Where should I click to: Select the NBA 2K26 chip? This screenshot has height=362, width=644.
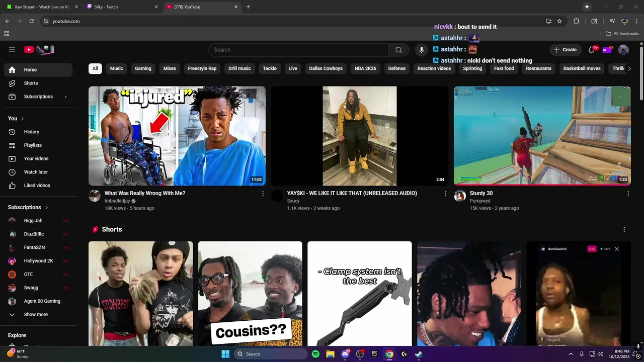365,68
